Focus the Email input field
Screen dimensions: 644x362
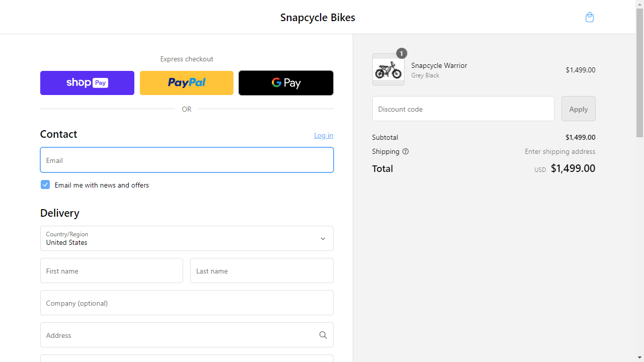[187, 160]
